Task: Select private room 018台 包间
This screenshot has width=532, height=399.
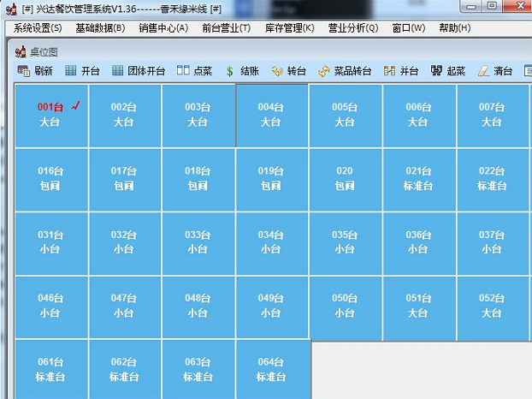Action: [x=198, y=180]
